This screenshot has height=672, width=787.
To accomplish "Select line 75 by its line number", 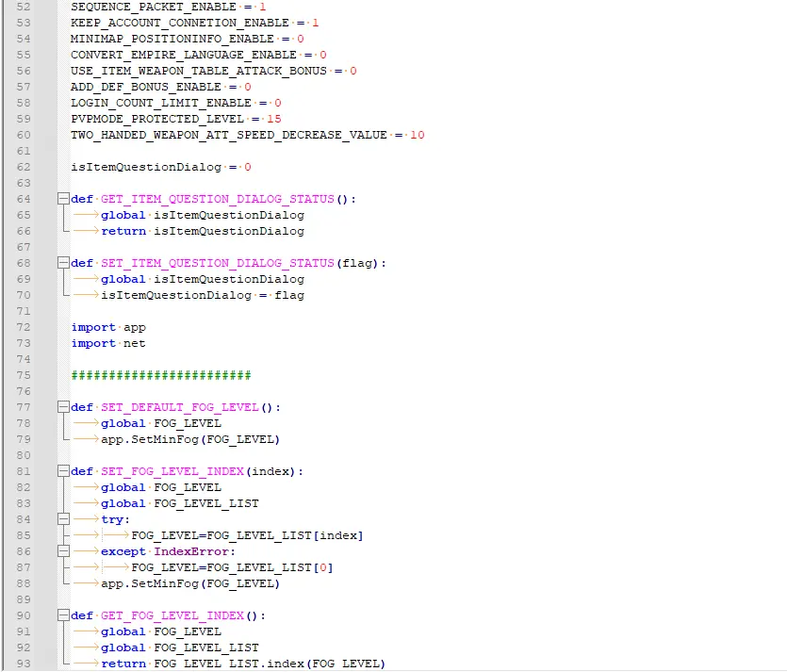I will click(24, 375).
